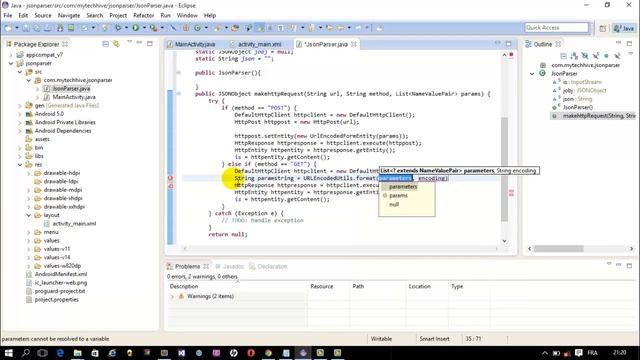Click the Save toolbar icon

26,28
